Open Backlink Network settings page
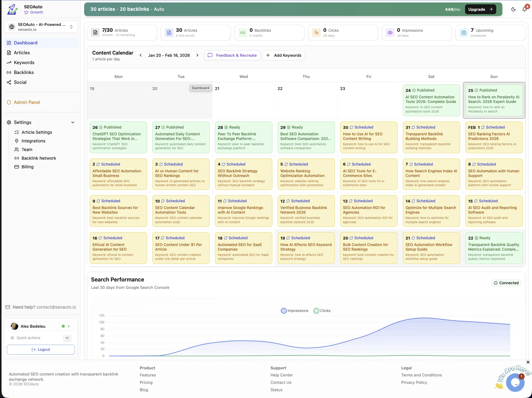Viewport: 532px width, 398px height. 39,158
